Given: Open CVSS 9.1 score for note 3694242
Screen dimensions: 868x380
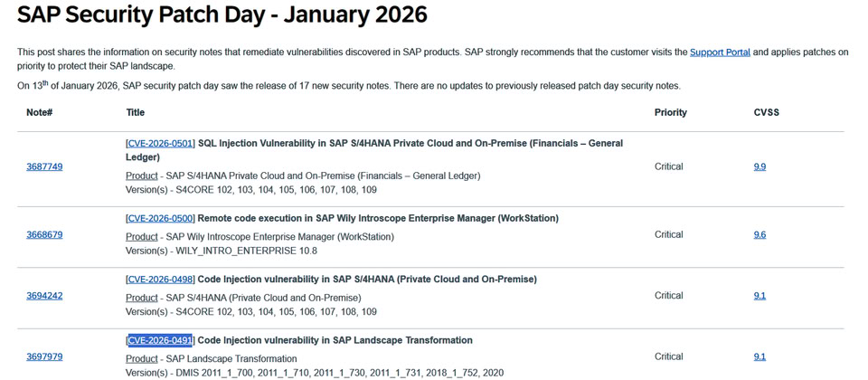Looking at the screenshot, I should pyautogui.click(x=759, y=296).
